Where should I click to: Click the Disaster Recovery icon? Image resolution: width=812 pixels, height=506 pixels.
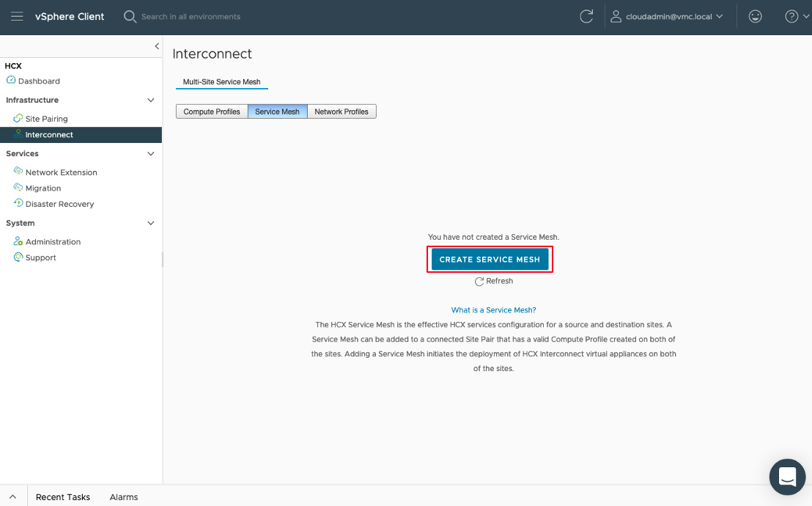click(18, 203)
